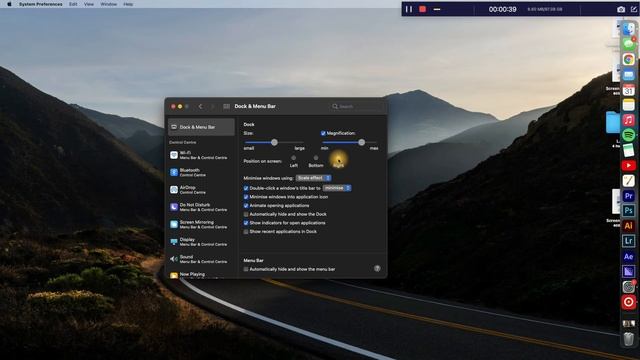
Task: Select Screen Mirroring in the sidebar
Action: click(x=201, y=224)
